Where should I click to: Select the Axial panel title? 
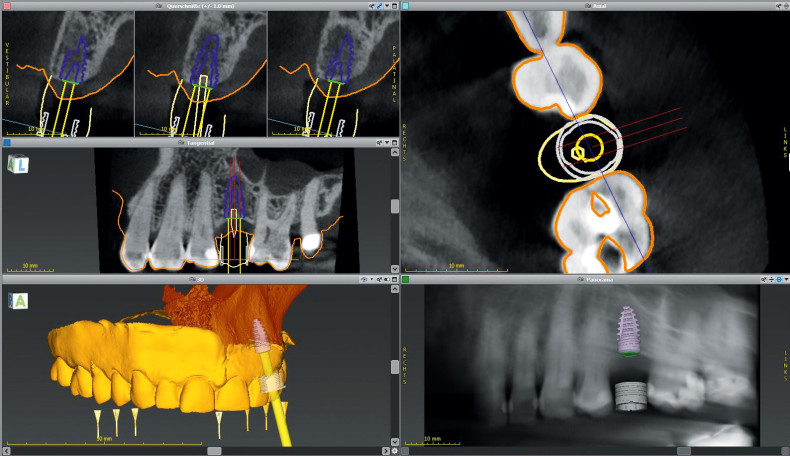(x=599, y=6)
